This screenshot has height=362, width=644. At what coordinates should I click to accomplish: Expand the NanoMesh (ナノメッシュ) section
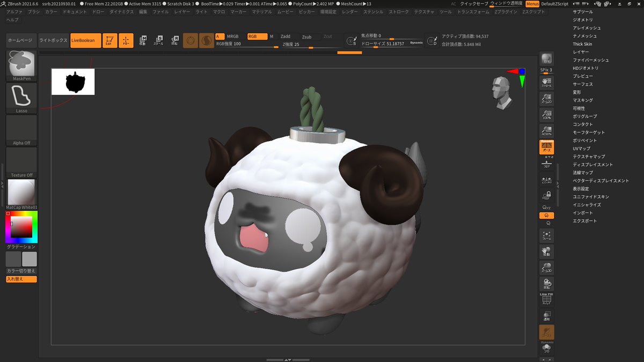[x=584, y=35]
